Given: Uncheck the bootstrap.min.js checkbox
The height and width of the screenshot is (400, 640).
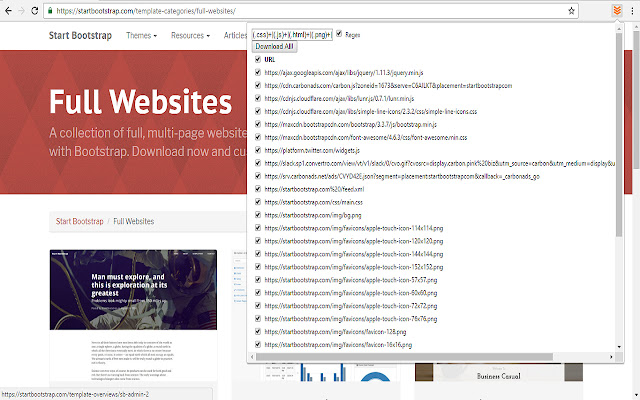Looking at the screenshot, I should (258, 124).
